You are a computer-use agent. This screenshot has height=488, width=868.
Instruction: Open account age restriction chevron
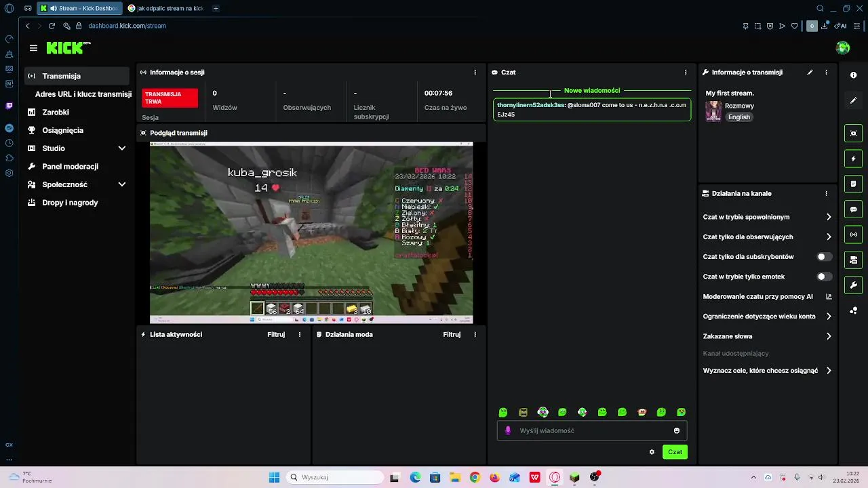829,316
